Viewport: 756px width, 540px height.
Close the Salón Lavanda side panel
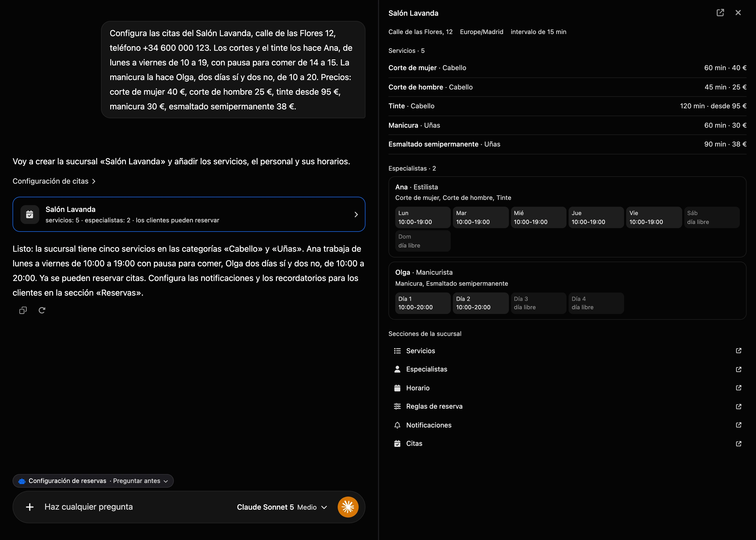[738, 13]
